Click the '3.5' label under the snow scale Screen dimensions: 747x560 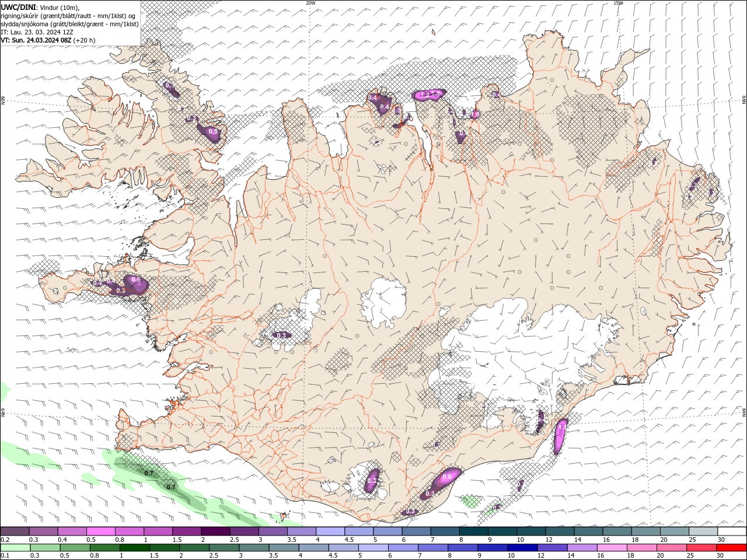click(x=292, y=540)
